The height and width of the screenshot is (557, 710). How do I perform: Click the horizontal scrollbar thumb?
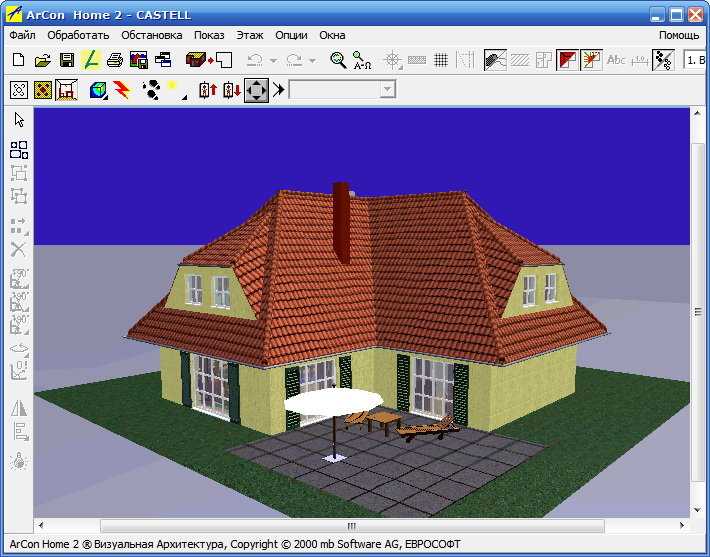pos(352,526)
